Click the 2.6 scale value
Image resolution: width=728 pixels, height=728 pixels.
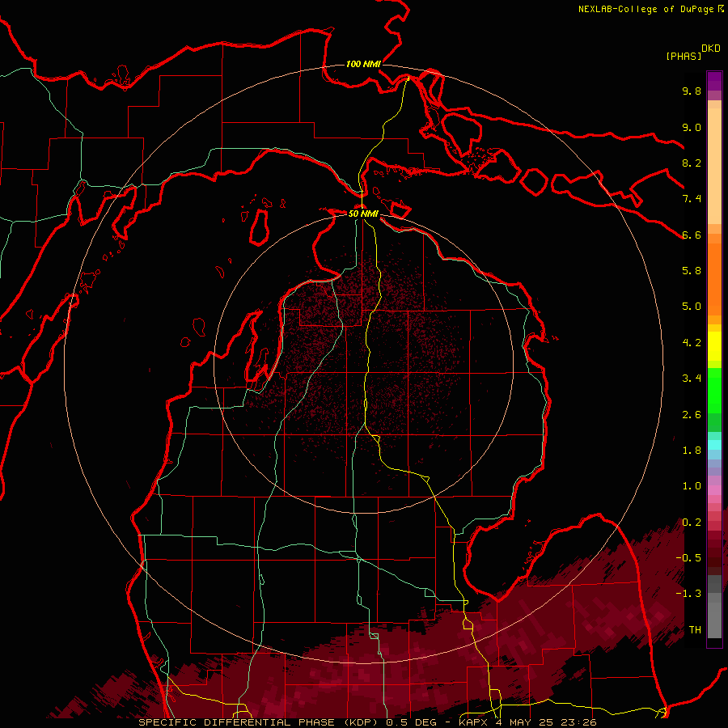(x=692, y=415)
